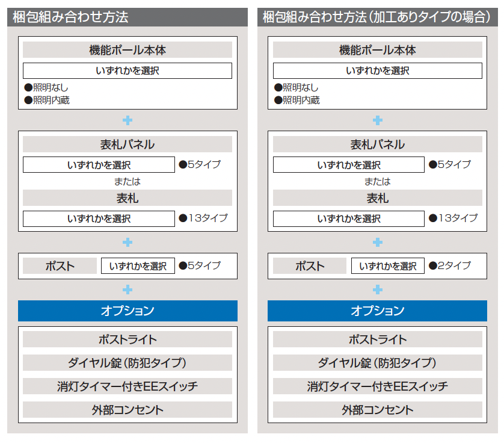Select the 照明なし bullet in left panel

46,87
